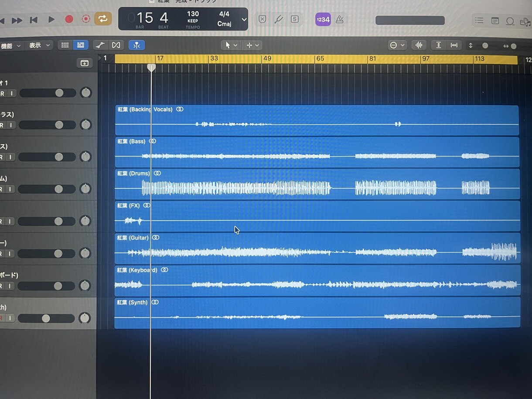The width and height of the screenshot is (532, 399).
Task: Open the loop browser
Action: [510, 21]
